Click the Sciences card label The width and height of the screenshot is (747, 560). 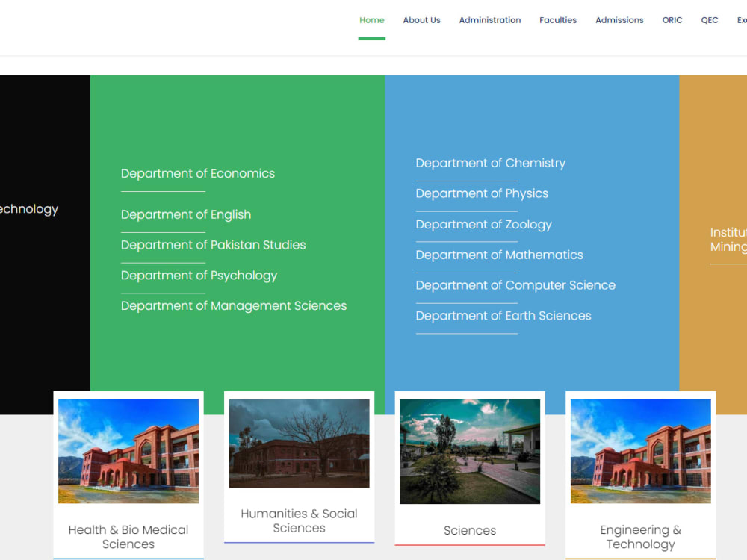470,530
